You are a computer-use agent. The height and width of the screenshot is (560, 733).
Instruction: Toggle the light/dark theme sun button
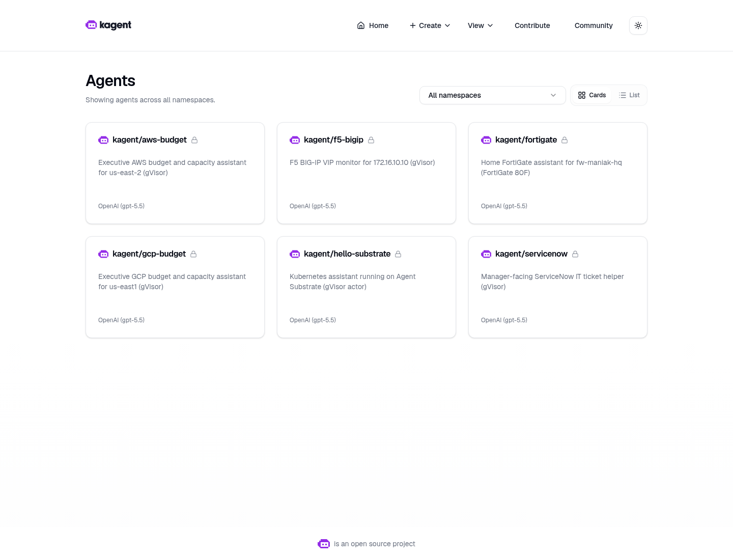[638, 25]
